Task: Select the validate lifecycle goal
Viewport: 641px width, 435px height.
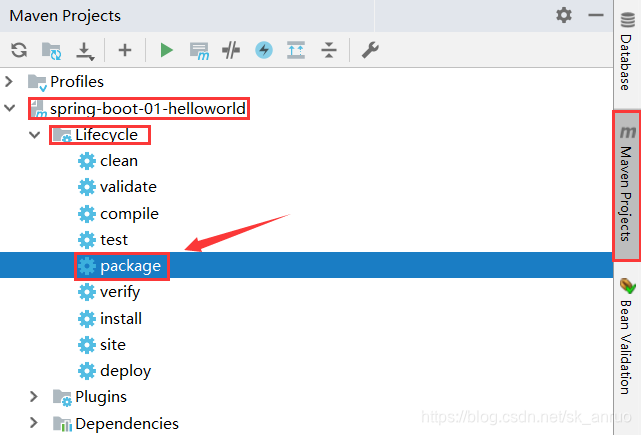Action: [x=117, y=187]
